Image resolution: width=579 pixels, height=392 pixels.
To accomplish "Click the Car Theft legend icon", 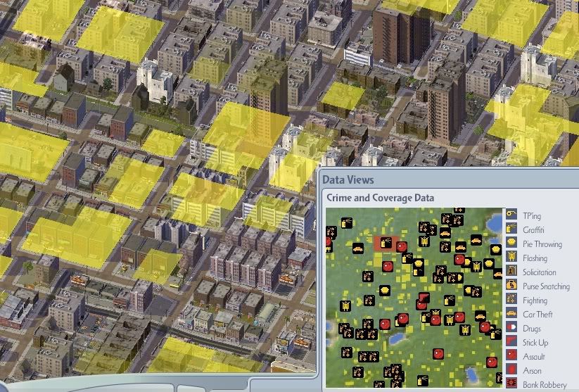I will (511, 313).
